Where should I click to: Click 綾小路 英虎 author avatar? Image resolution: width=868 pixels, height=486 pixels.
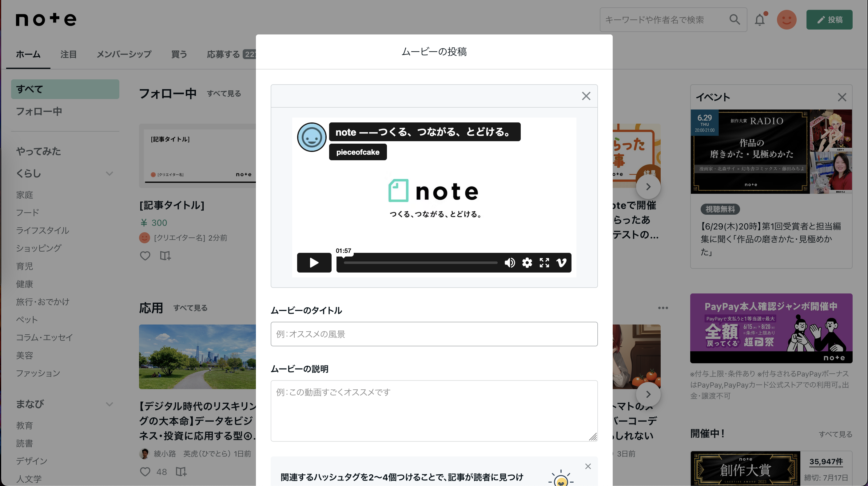[144, 454]
